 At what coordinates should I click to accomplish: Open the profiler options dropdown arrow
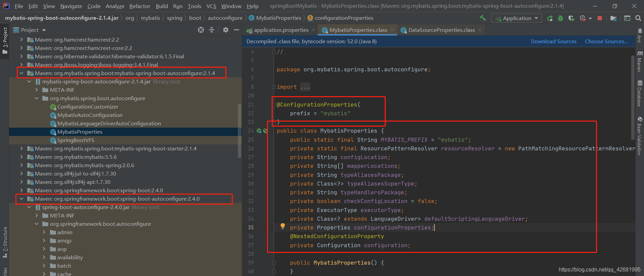coord(590,18)
